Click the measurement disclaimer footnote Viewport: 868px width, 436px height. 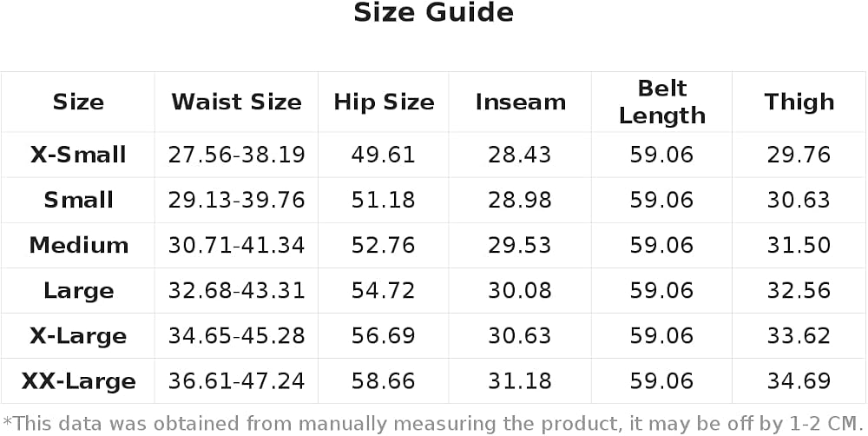point(433,424)
